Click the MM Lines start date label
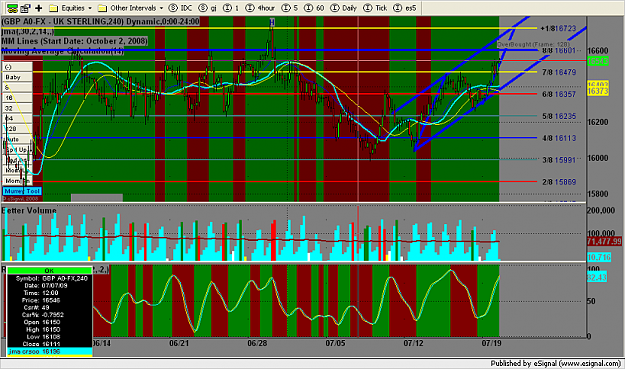Image resolution: width=625 pixels, height=369 pixels. 75,41
